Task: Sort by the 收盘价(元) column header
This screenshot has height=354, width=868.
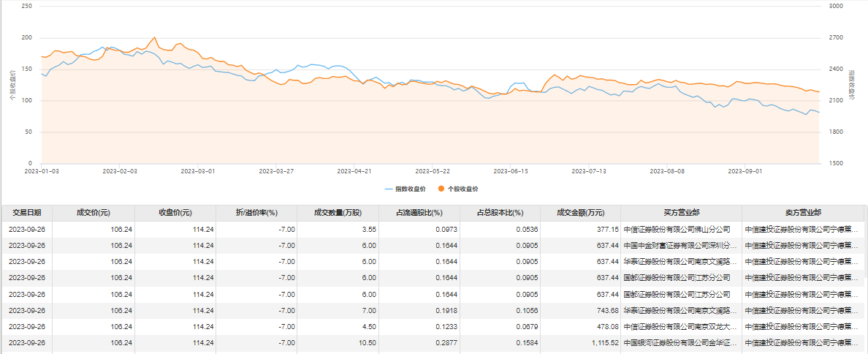Action: tap(175, 213)
